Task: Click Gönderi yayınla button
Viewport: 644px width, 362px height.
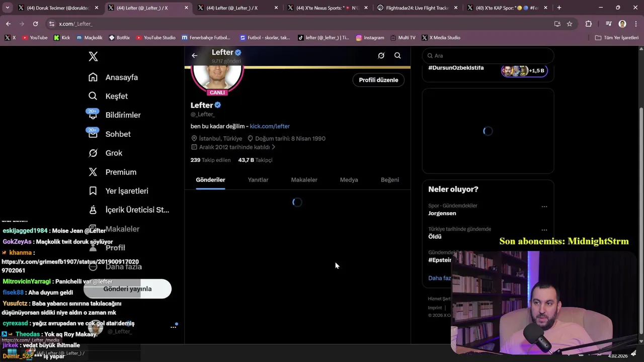Action: tap(127, 289)
